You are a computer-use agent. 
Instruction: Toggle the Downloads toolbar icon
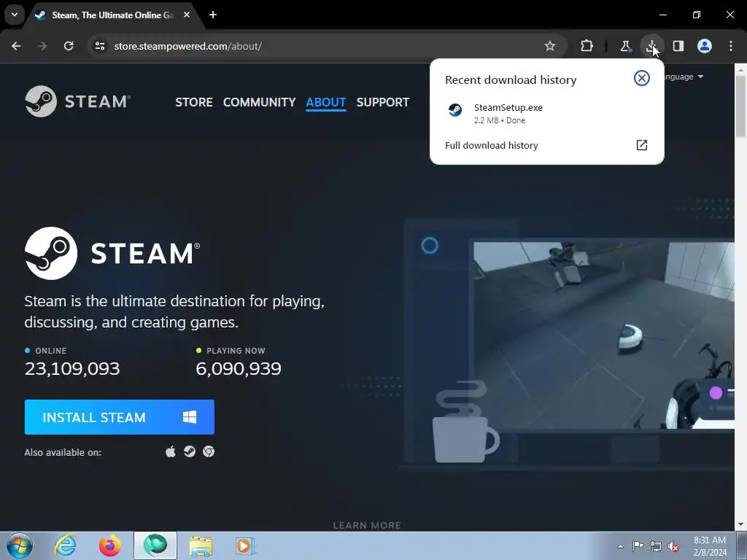[x=651, y=46]
